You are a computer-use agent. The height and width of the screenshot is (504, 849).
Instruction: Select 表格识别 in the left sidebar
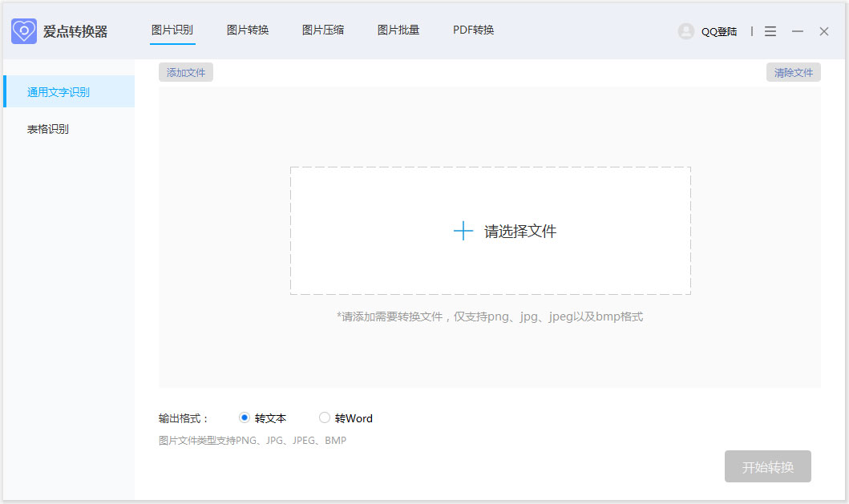tap(48, 129)
